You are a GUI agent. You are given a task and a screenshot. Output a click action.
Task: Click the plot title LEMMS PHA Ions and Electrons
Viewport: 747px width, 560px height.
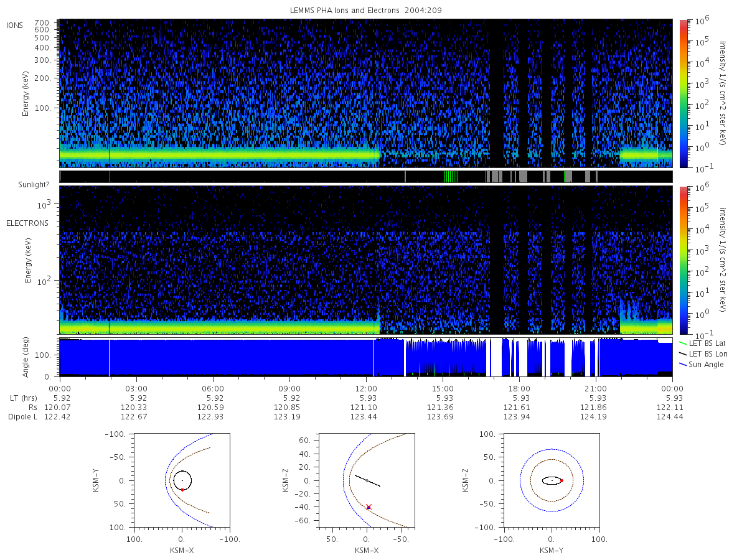pyautogui.click(x=366, y=11)
